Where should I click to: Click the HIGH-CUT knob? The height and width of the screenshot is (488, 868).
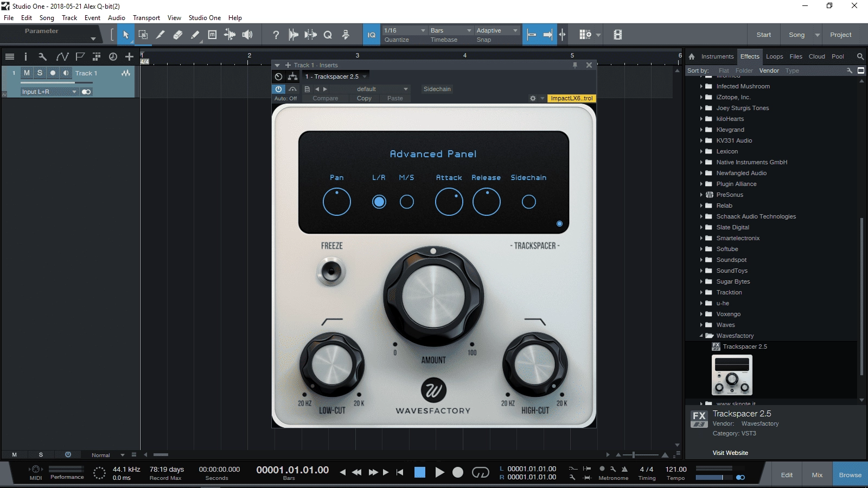pos(535,364)
